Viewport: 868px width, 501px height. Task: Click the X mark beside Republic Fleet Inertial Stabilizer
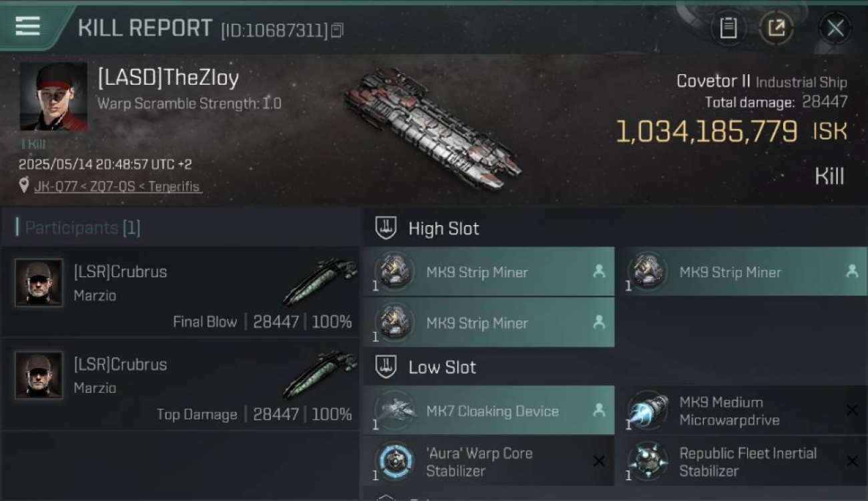pyautogui.click(x=852, y=461)
